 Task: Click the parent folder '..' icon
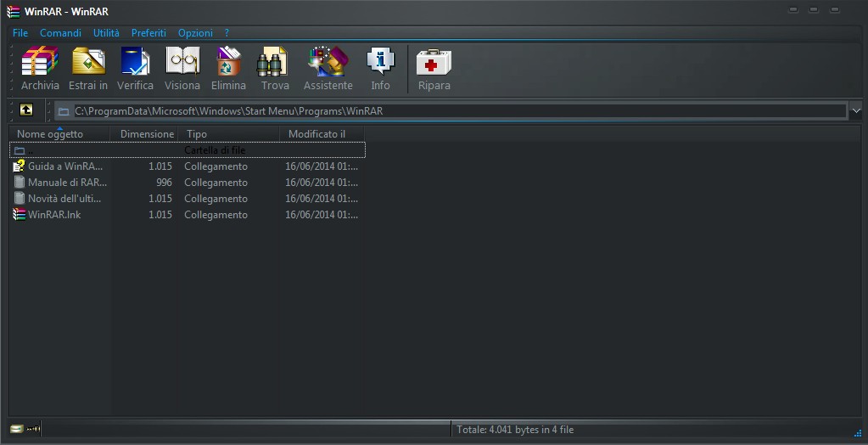[20, 150]
